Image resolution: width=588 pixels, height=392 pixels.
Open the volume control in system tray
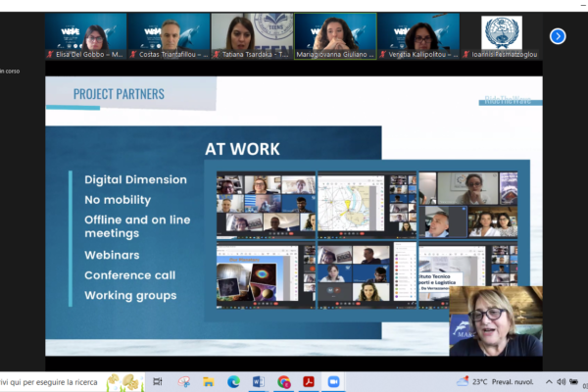[x=562, y=381]
